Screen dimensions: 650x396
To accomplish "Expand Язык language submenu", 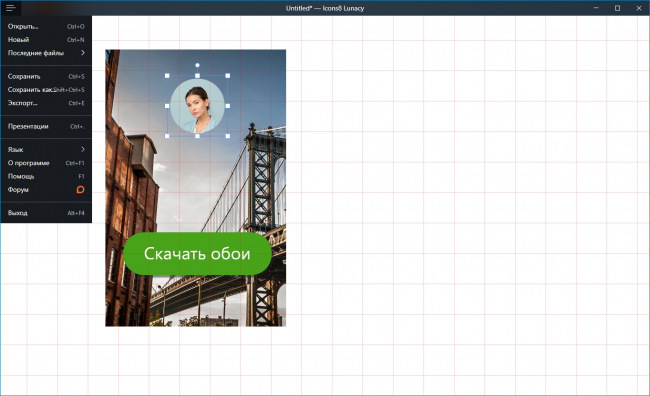I will point(46,150).
